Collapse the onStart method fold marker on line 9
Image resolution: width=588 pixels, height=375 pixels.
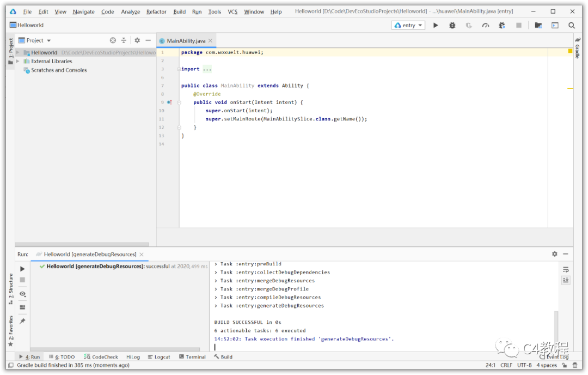179,102
